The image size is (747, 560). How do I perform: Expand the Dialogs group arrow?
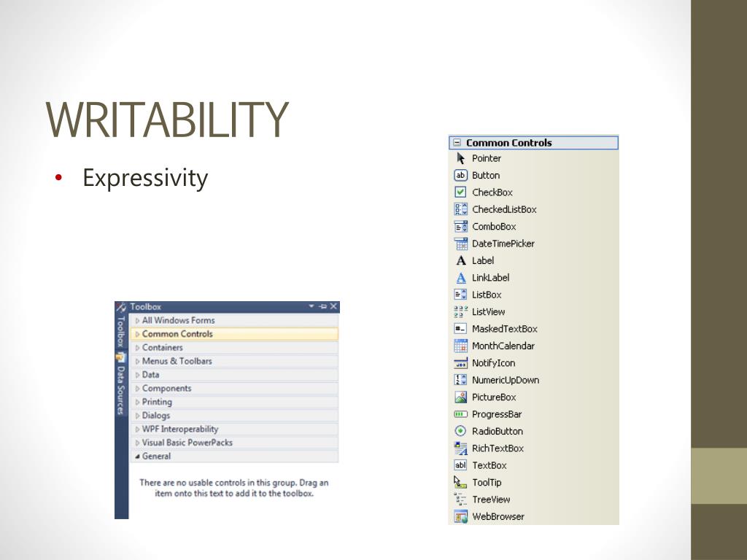point(137,416)
